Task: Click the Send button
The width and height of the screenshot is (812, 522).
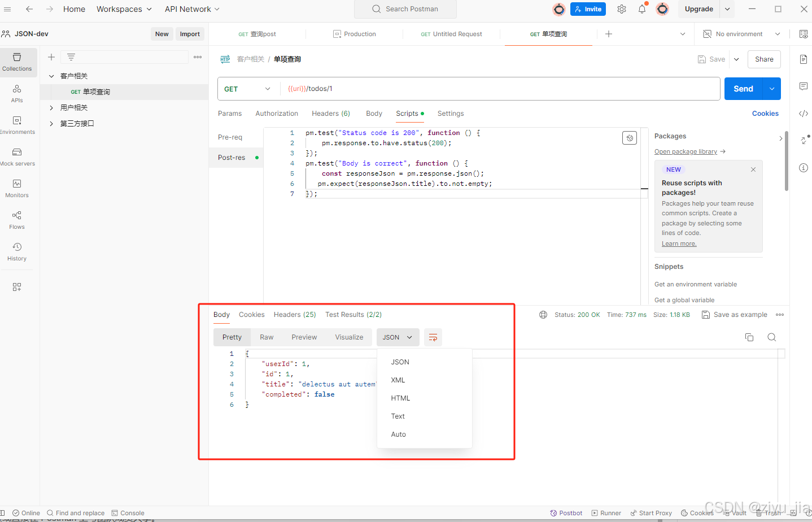Action: point(743,89)
